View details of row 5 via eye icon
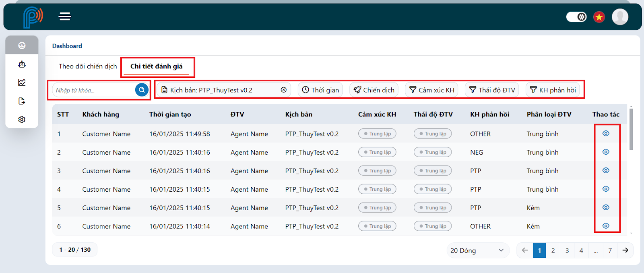The height and width of the screenshot is (273, 644). point(606,207)
